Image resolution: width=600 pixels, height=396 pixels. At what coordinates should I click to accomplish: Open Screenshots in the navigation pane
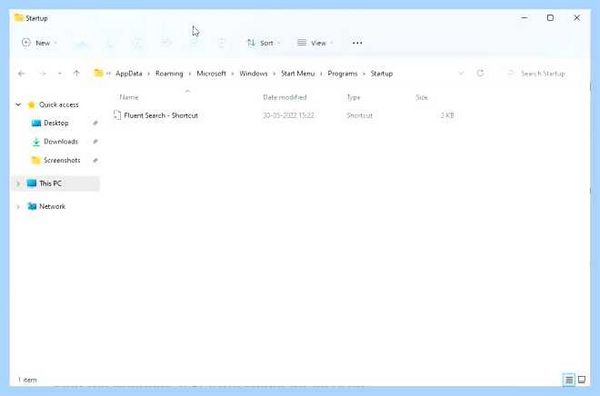coord(62,160)
